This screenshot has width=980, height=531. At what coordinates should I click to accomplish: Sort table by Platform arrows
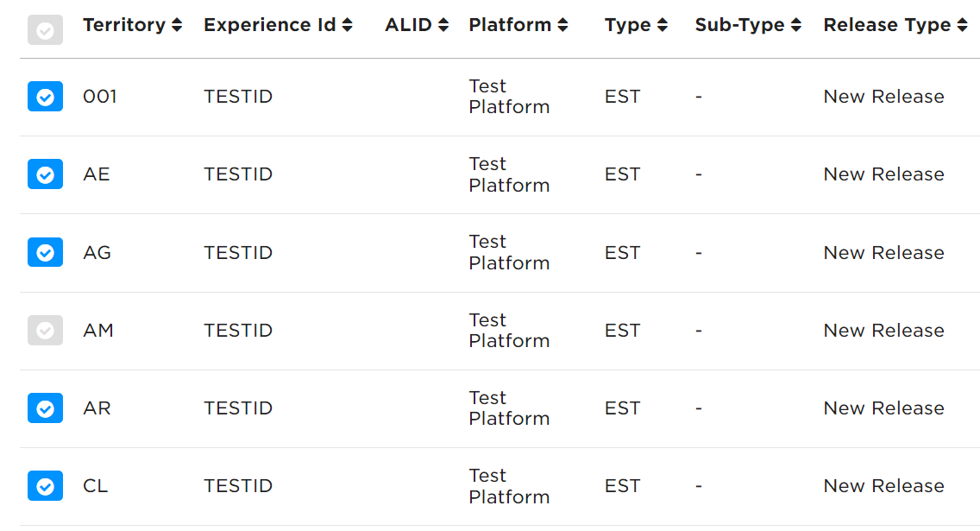tap(562, 25)
